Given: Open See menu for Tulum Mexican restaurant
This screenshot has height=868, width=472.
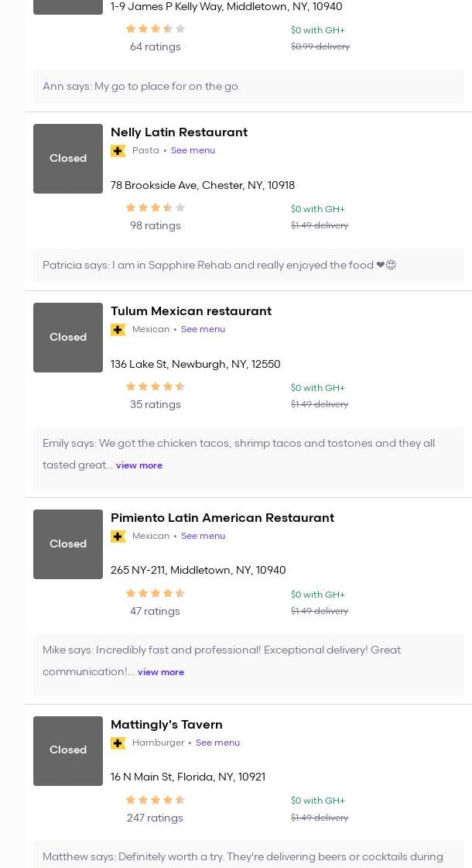Looking at the screenshot, I should (203, 329).
